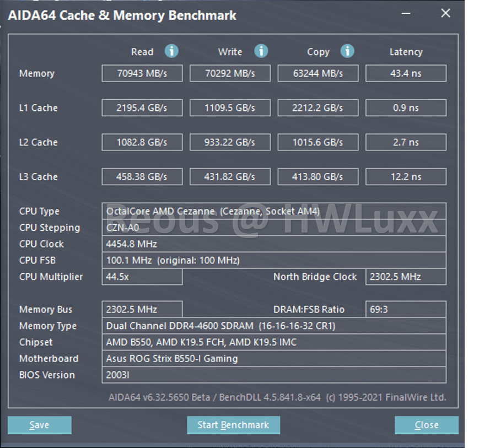479x448 pixels.
Task: Click the Memory row label
Action: click(x=37, y=74)
